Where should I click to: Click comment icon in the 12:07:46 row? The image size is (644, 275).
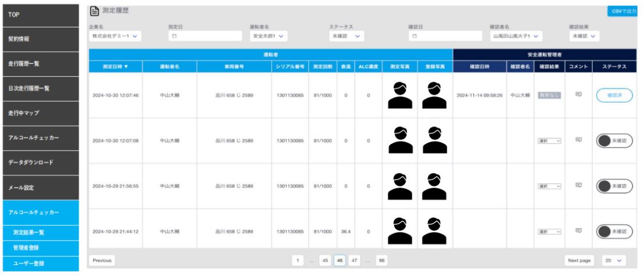579,94
